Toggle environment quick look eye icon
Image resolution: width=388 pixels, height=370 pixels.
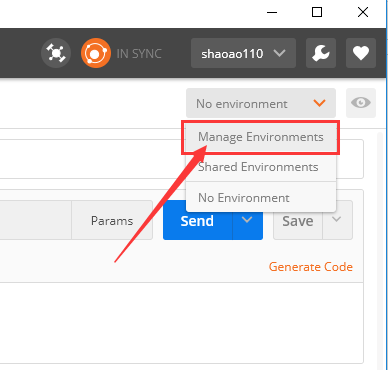pyautogui.click(x=361, y=103)
